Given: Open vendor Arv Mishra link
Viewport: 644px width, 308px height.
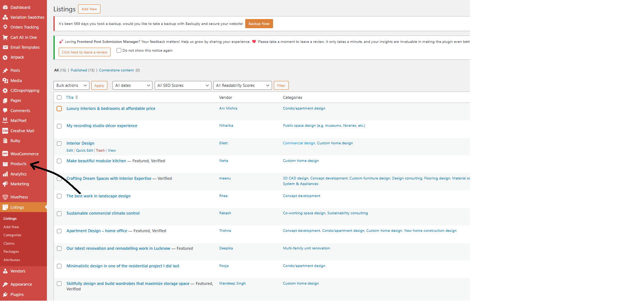Looking at the screenshot, I should point(228,108).
